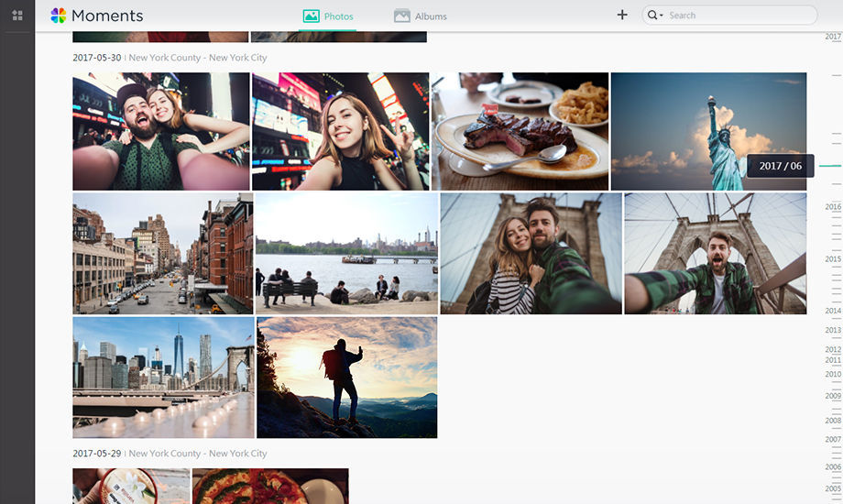Click the 2017-05-30 date heading
Viewport: 843px width, 504px height.
[96, 58]
